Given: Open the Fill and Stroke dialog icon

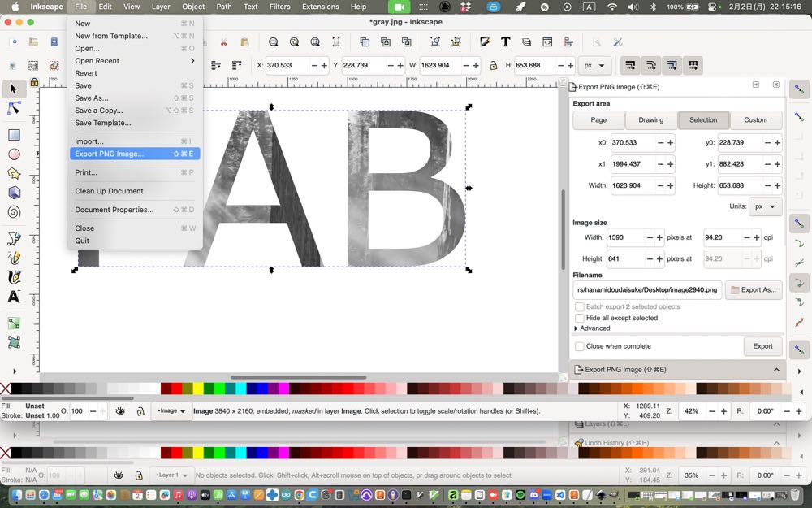Looking at the screenshot, I should 485,42.
